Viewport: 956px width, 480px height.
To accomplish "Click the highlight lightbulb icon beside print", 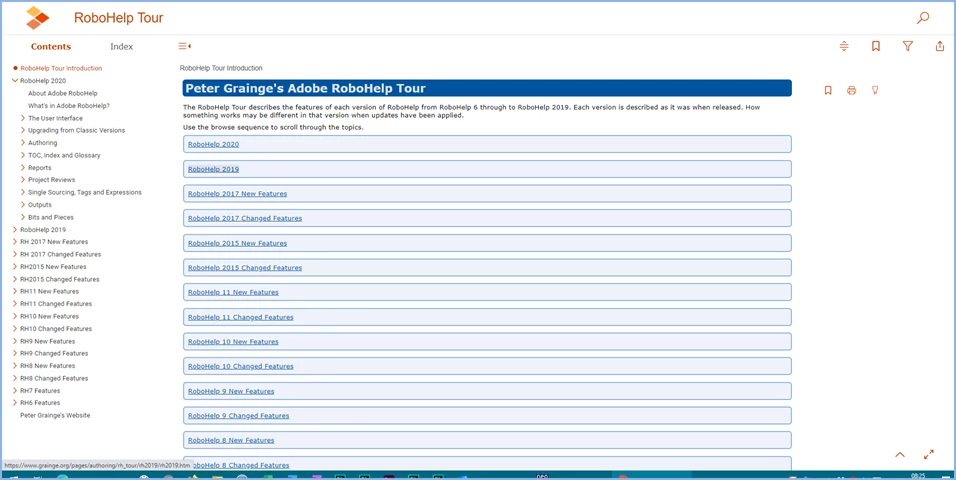I will coord(875,90).
